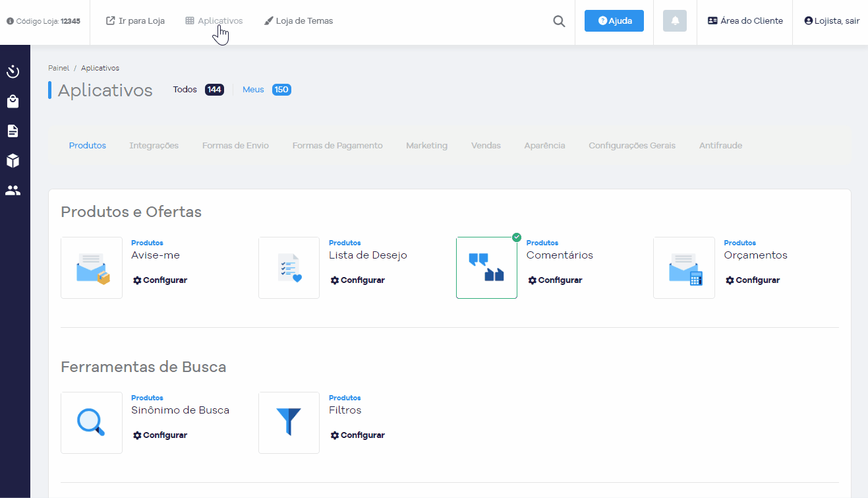
Task: Open Ir para Loja link
Action: point(135,21)
